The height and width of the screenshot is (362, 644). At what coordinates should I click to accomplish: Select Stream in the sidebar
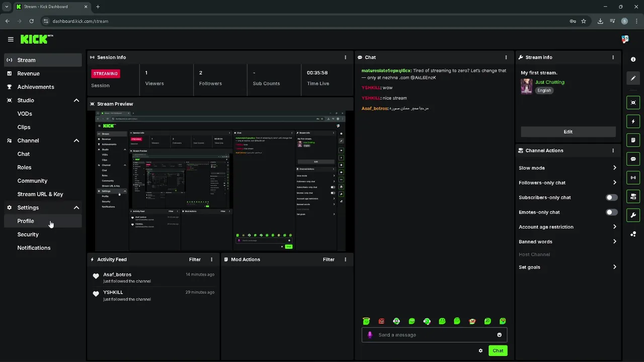click(43, 60)
